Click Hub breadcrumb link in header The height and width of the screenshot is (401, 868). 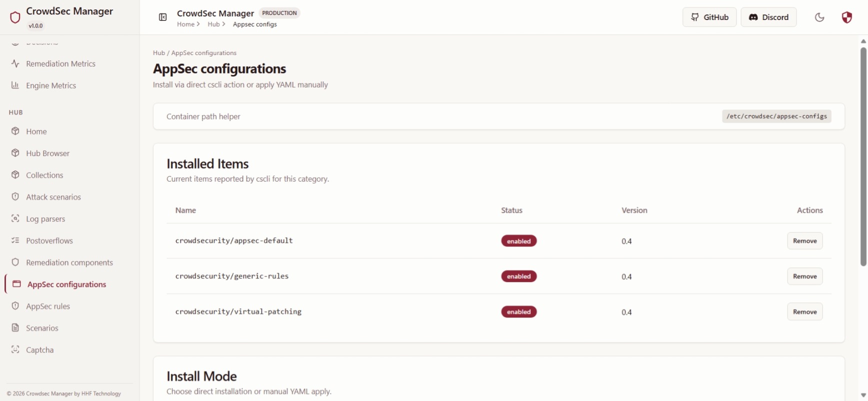214,24
